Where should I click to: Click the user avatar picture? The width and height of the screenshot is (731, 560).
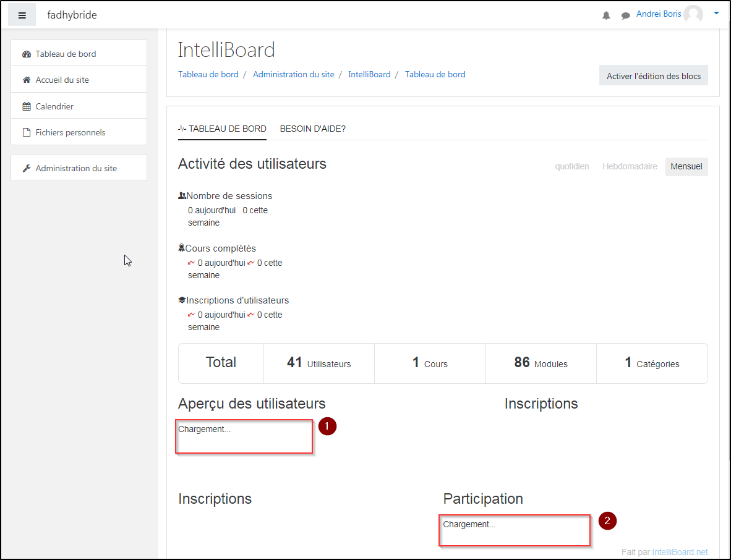[693, 14]
